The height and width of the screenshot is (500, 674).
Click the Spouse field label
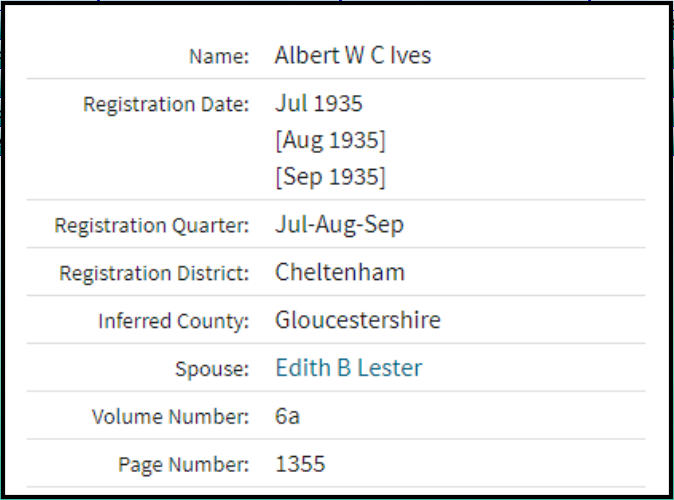(x=212, y=369)
